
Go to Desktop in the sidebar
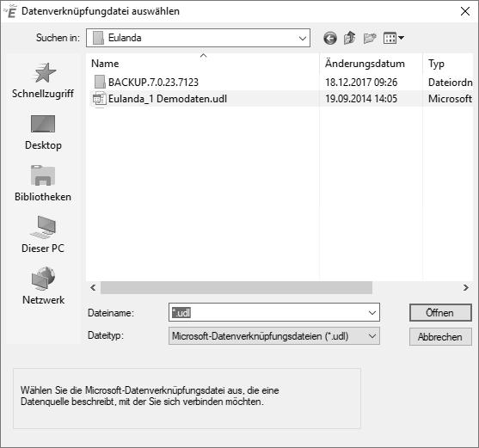43,132
